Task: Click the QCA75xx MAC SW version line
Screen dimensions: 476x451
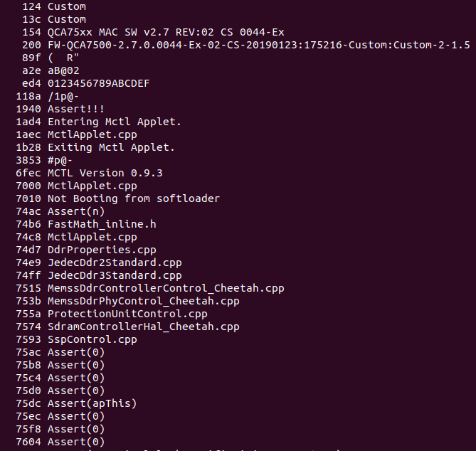Action: [166, 32]
